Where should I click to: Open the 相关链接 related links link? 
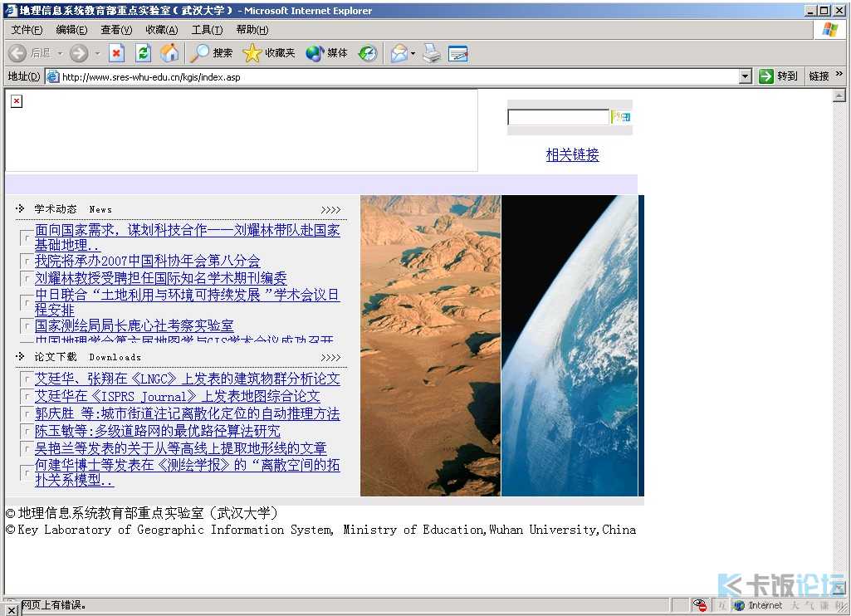pyautogui.click(x=572, y=154)
